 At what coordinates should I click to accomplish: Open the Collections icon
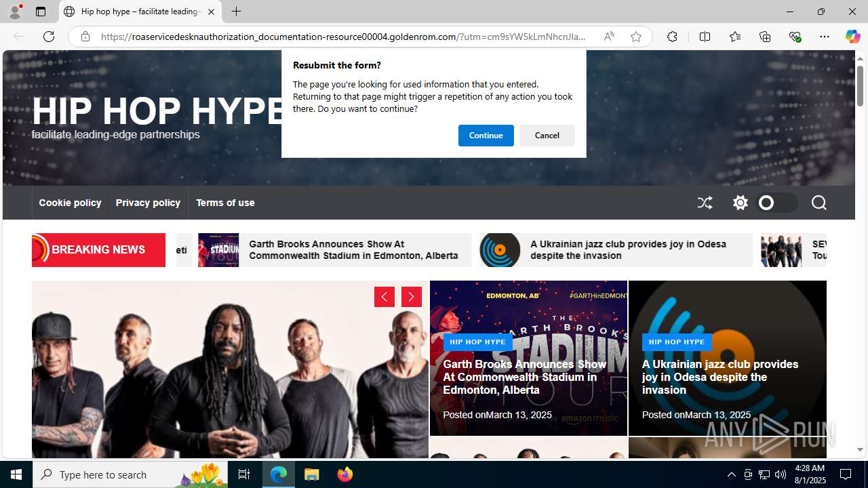coord(765,37)
